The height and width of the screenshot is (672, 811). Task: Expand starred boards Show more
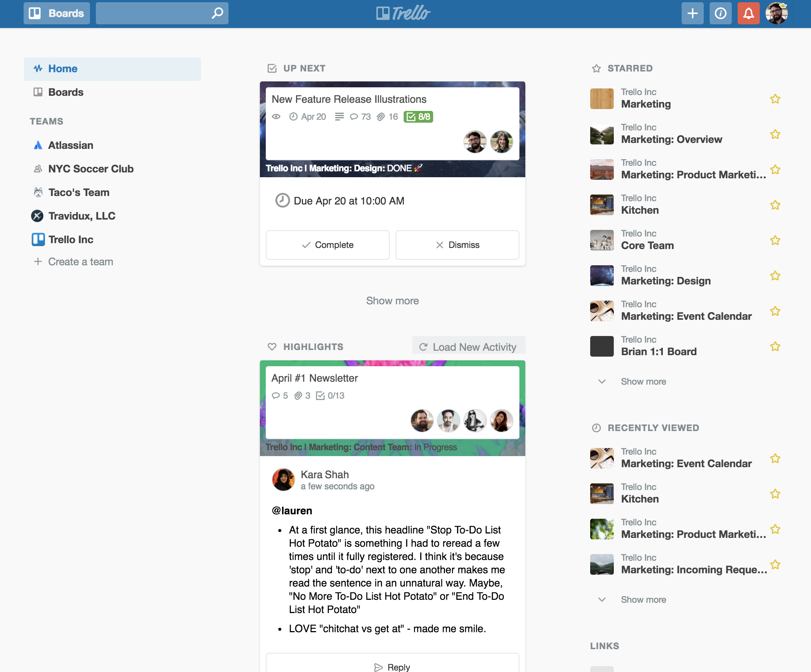click(643, 381)
